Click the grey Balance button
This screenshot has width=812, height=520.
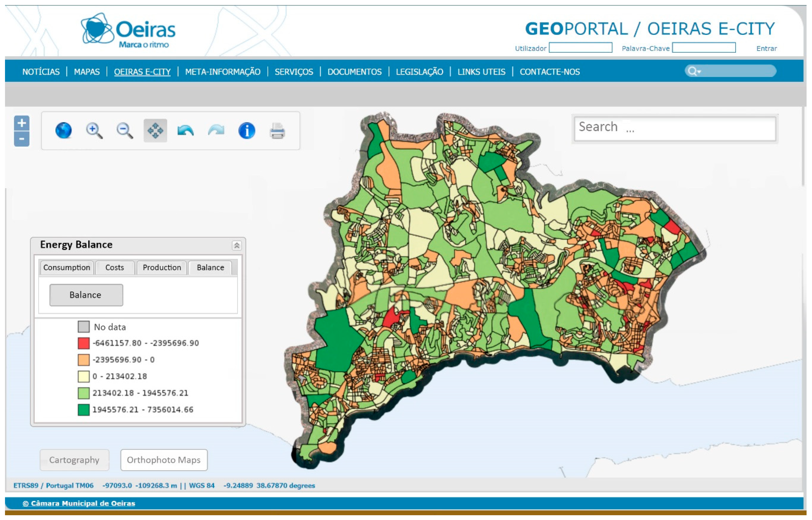(86, 295)
